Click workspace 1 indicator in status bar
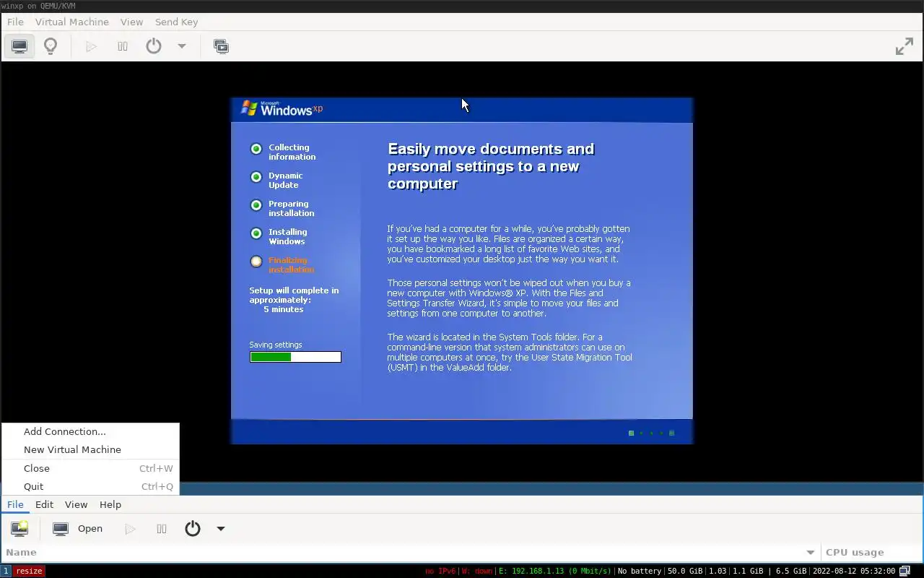924x578 pixels. [6, 571]
